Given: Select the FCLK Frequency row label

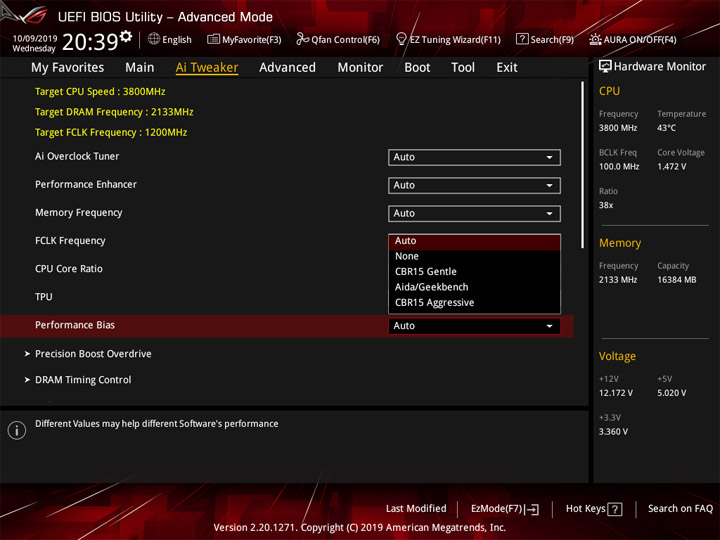Looking at the screenshot, I should [70, 241].
